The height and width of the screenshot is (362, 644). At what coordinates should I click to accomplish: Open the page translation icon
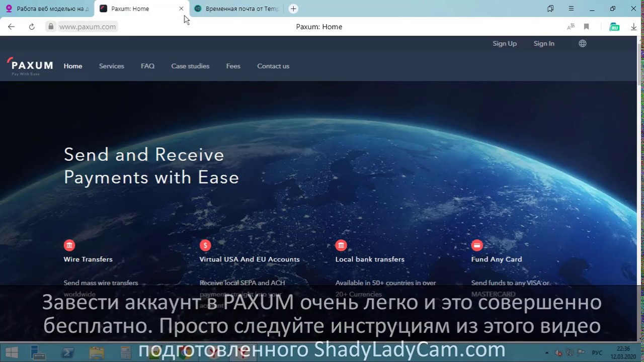tap(571, 27)
